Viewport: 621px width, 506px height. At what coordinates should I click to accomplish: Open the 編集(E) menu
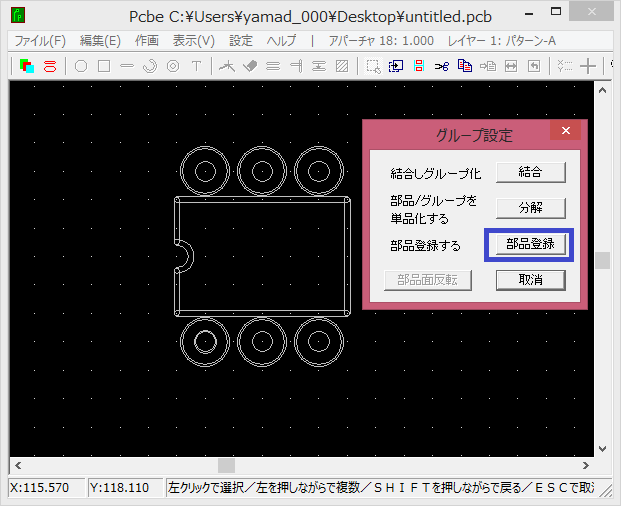pos(100,41)
